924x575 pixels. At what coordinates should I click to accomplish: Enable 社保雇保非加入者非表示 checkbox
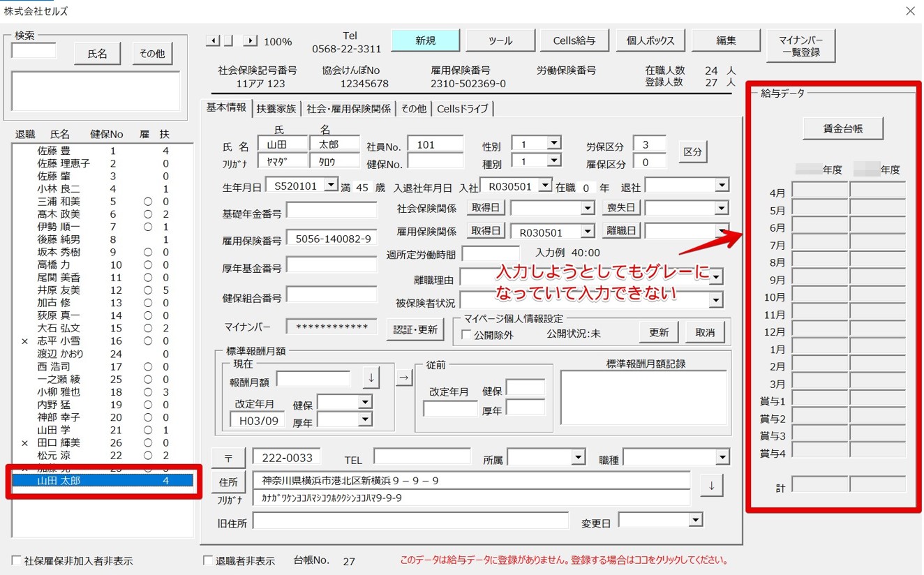coord(17,560)
